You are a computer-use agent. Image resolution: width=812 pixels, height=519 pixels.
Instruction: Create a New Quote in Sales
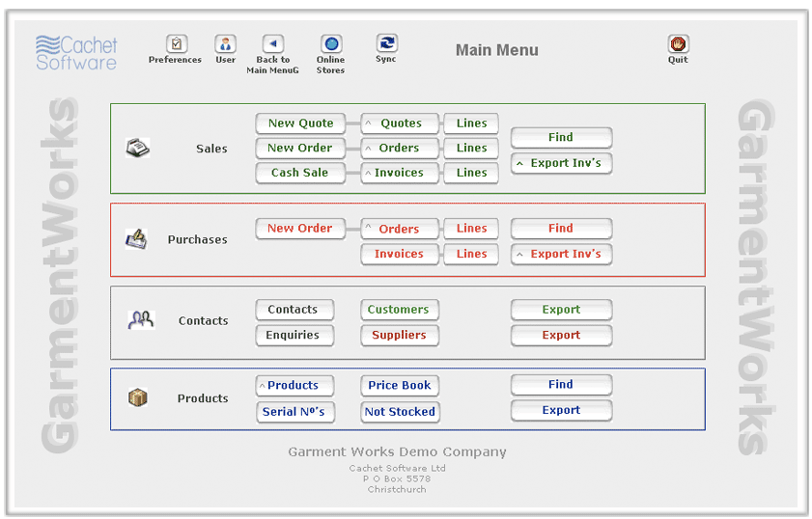(x=300, y=123)
